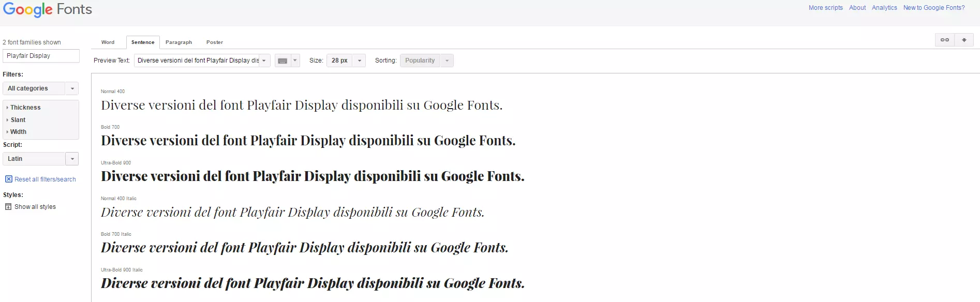Expand the Slant filter
The image size is (980, 302).
16,120
